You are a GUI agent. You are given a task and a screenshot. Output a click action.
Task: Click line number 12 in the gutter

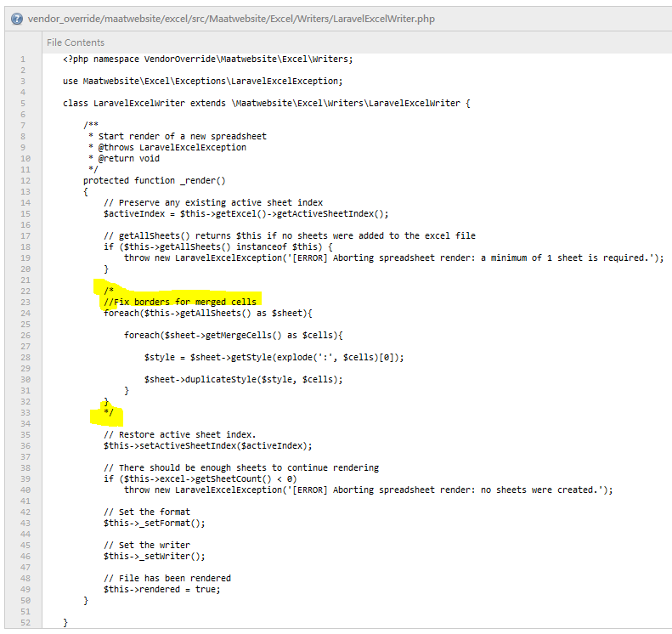click(25, 180)
